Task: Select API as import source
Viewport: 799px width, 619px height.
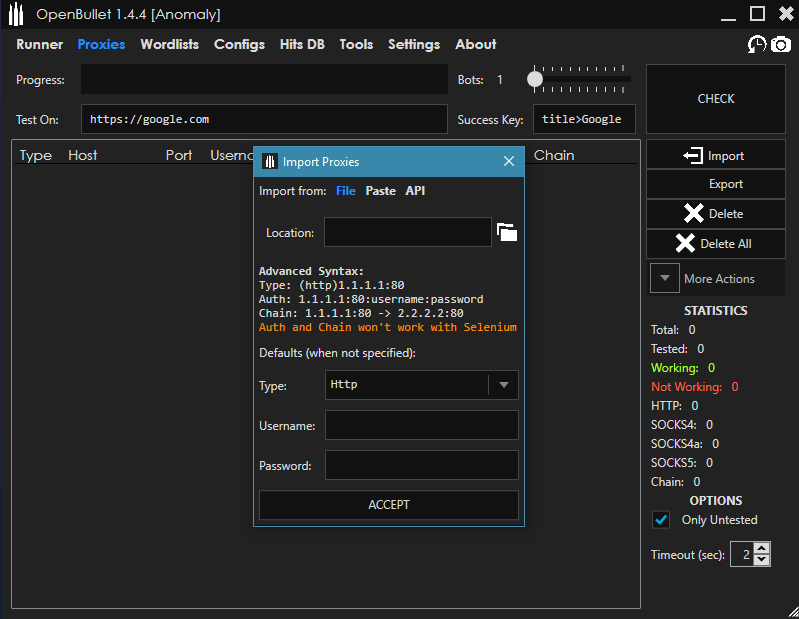Action: 415,191
